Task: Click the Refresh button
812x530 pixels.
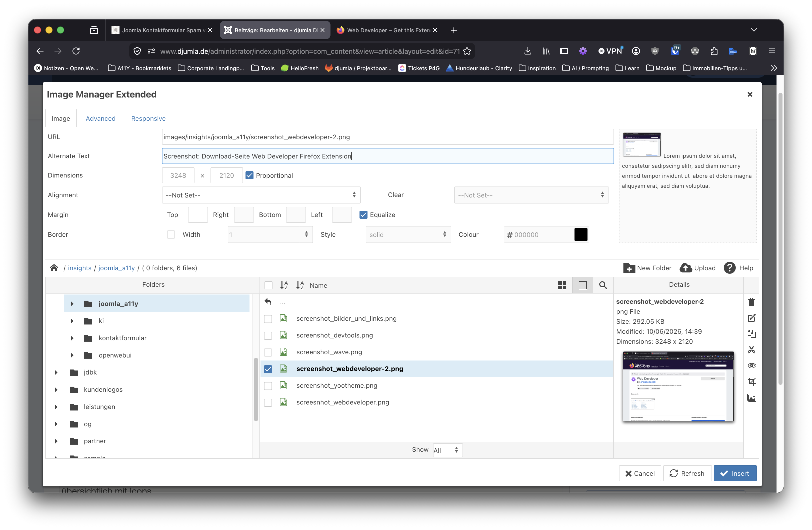Action: tap(687, 473)
